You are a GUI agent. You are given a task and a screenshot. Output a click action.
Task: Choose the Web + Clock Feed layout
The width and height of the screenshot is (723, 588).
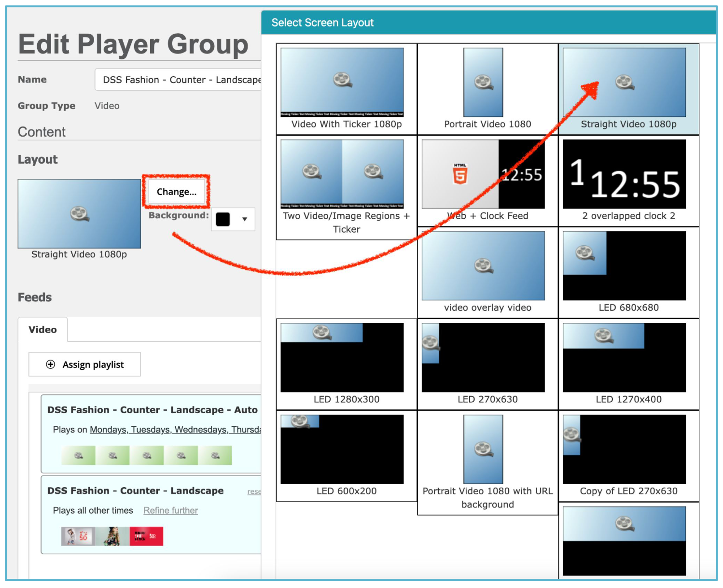pyautogui.click(x=487, y=181)
